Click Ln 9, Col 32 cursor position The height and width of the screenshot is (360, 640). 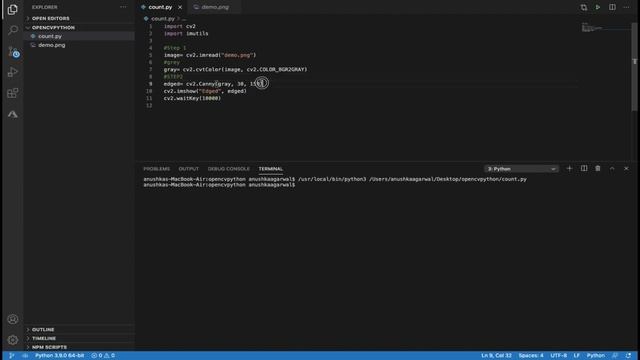point(496,356)
